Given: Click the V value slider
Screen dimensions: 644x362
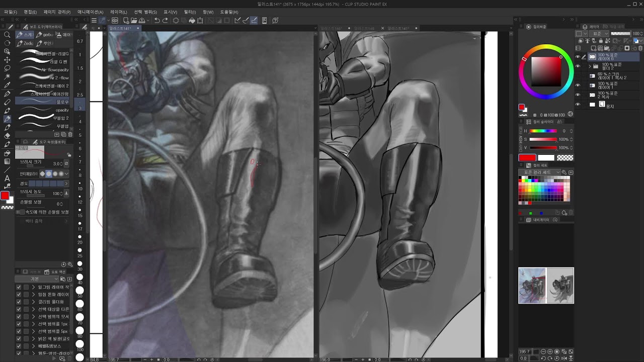Looking at the screenshot, I should click(544, 148).
